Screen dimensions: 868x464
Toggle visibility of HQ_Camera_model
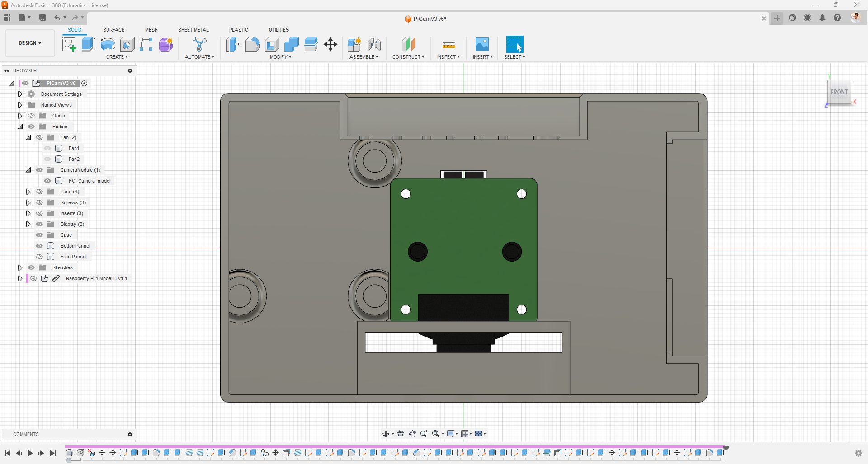tap(47, 181)
